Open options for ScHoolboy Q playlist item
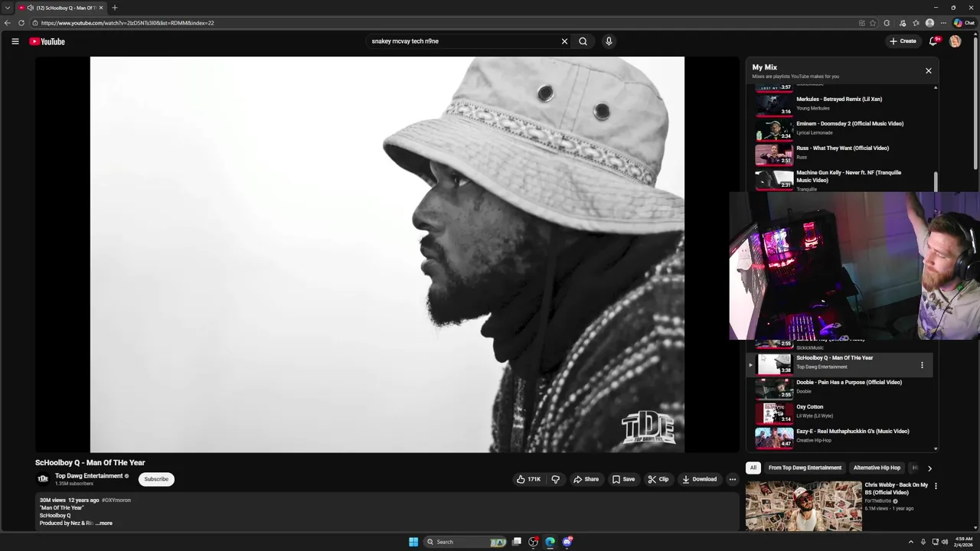The image size is (980, 551). [x=922, y=365]
